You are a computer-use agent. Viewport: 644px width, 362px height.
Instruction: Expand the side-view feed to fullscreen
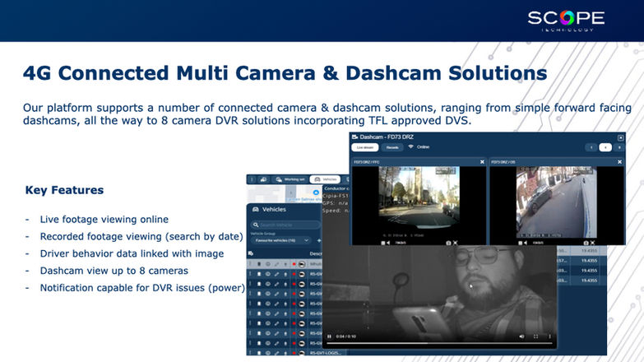[x=592, y=243]
